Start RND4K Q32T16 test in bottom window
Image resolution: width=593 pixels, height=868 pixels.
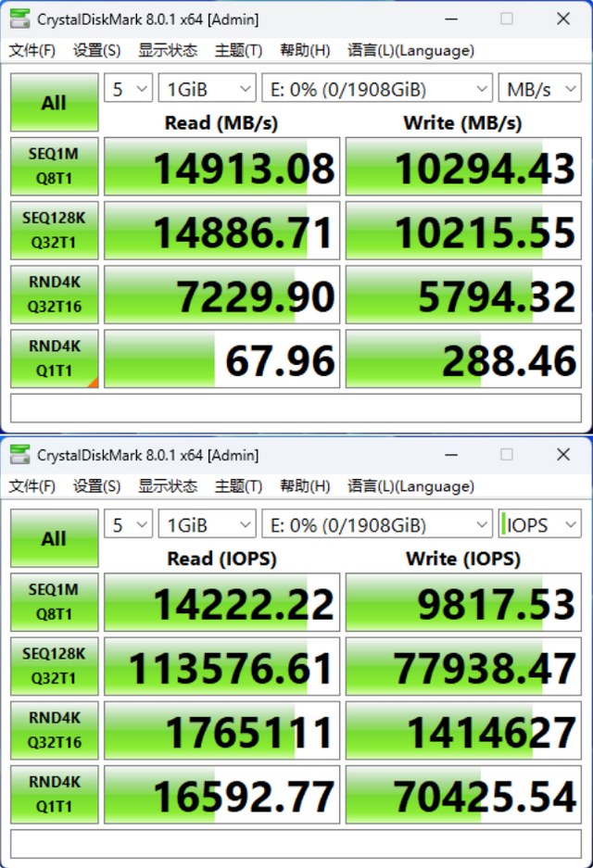[x=55, y=730]
